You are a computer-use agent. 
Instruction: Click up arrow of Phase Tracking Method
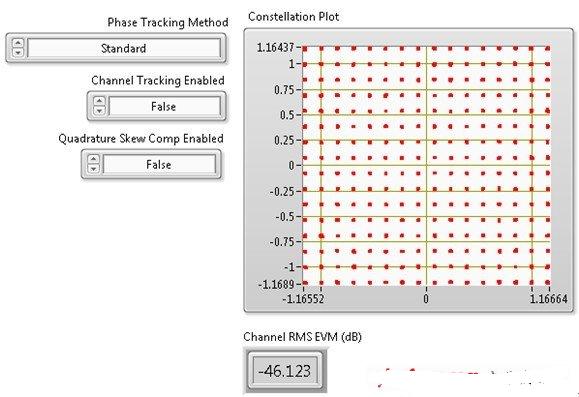pos(18,43)
